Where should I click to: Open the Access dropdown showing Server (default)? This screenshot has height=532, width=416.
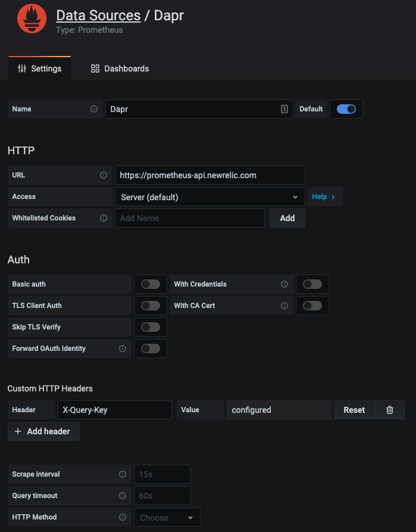[x=208, y=197]
